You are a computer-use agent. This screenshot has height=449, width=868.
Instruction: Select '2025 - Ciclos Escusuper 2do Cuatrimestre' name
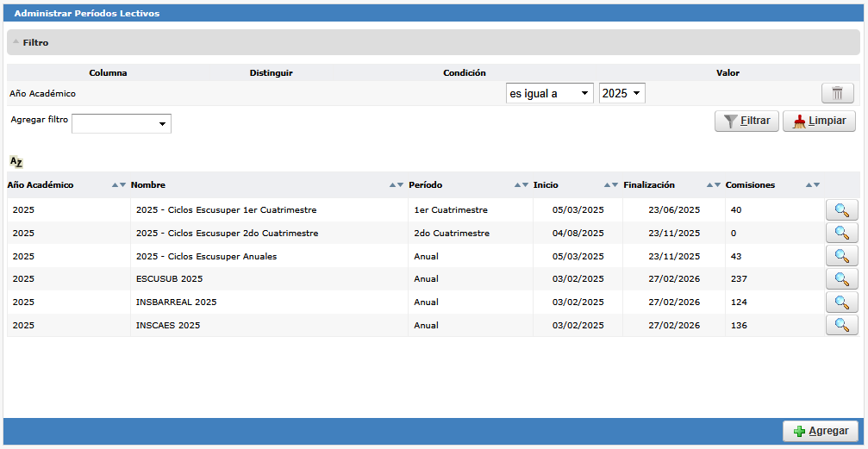(x=227, y=234)
